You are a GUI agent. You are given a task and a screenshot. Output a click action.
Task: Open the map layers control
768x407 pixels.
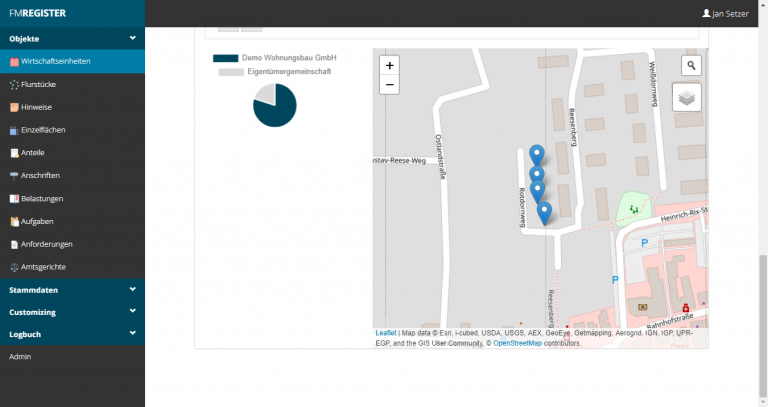(687, 97)
